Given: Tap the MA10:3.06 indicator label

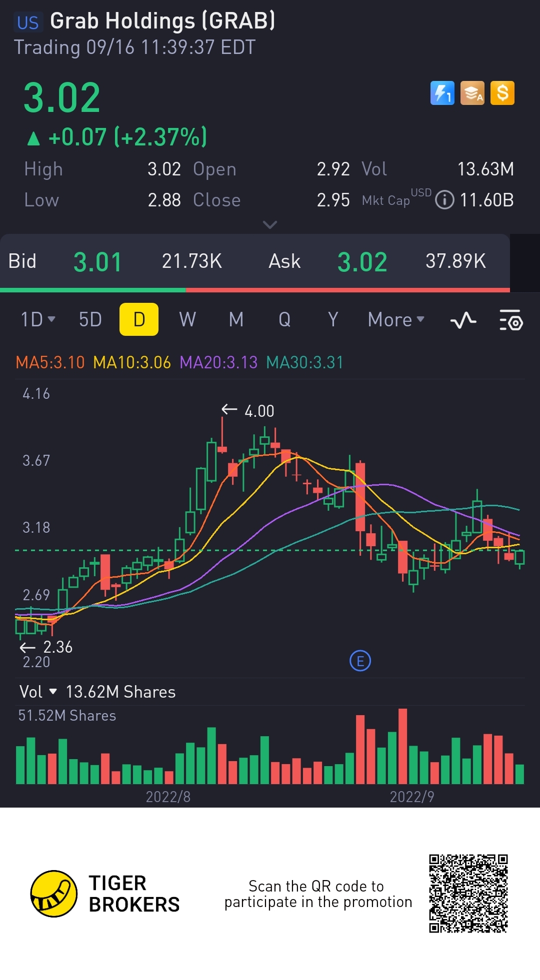Looking at the screenshot, I should 132,362.
